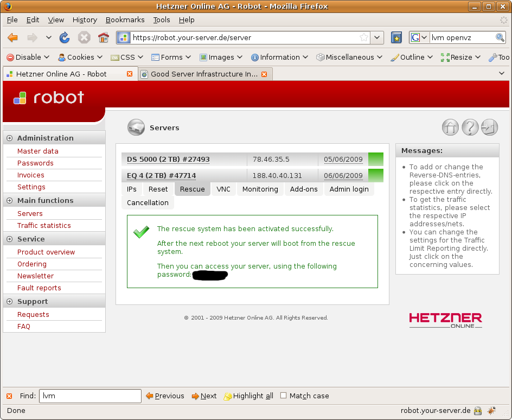Select the IPs server tab

(x=132, y=189)
